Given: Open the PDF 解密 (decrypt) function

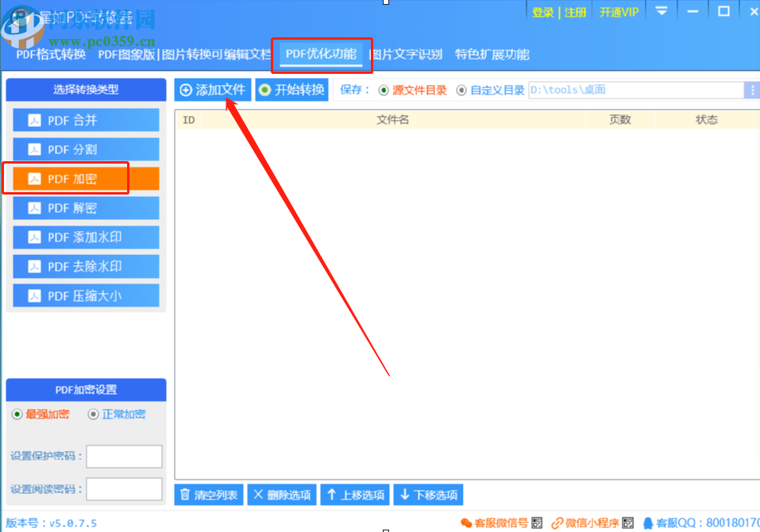Looking at the screenshot, I should coord(85,207).
